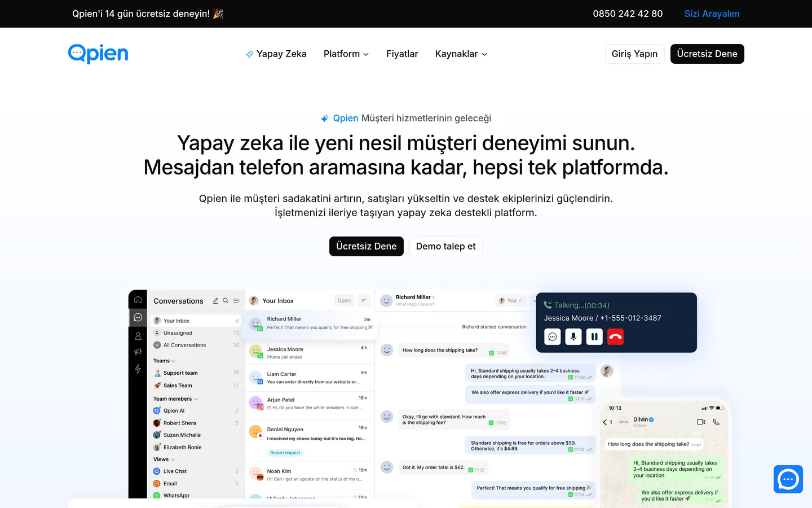Screen dimensions: 812x508
Task: Go back in the phone chat header
Action: [x=605, y=422]
